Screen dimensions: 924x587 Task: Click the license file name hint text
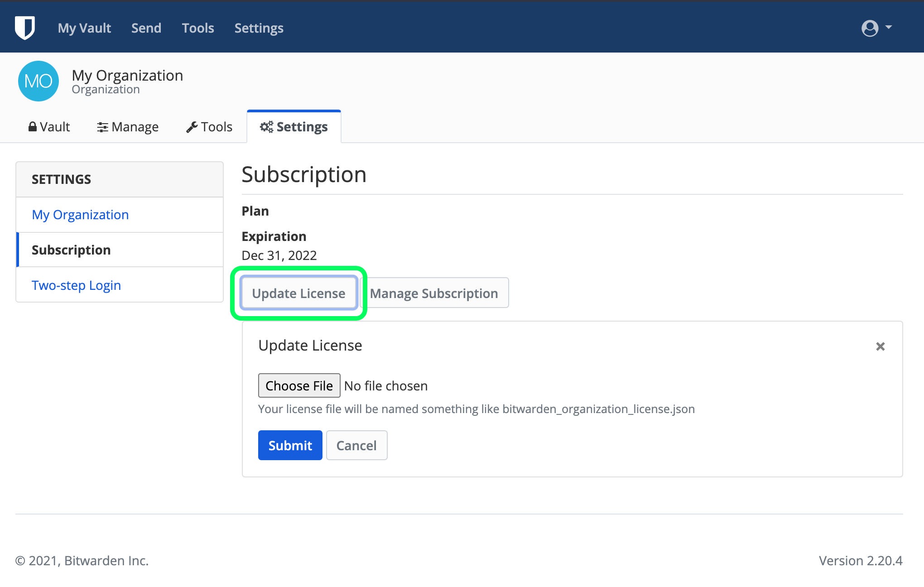click(x=476, y=409)
